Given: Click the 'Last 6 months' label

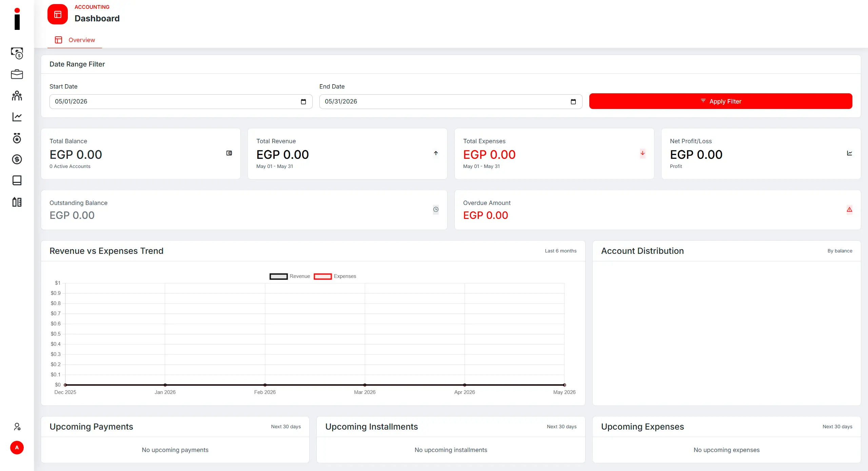Looking at the screenshot, I should (x=561, y=251).
